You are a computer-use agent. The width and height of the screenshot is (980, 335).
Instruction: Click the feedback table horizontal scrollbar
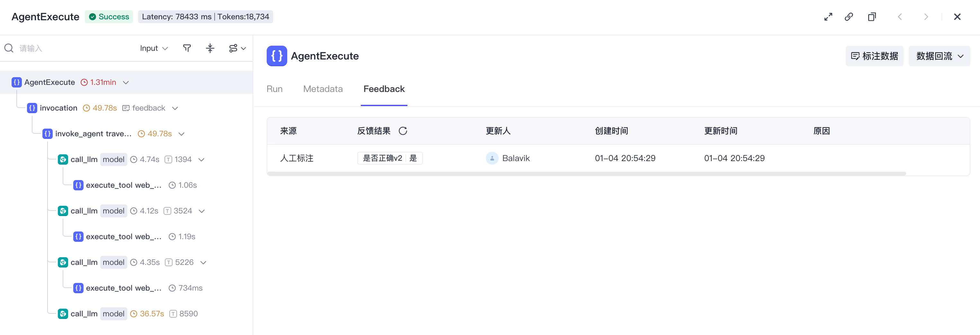point(587,174)
